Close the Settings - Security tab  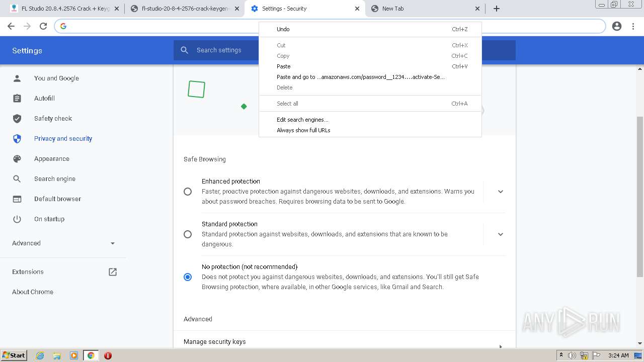pyautogui.click(x=357, y=9)
